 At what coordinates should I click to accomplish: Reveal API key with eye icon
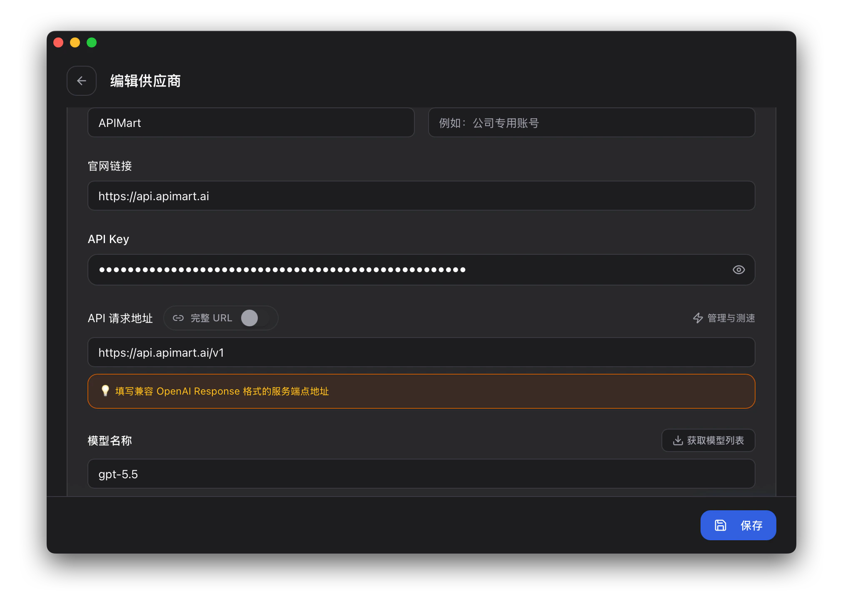(738, 270)
